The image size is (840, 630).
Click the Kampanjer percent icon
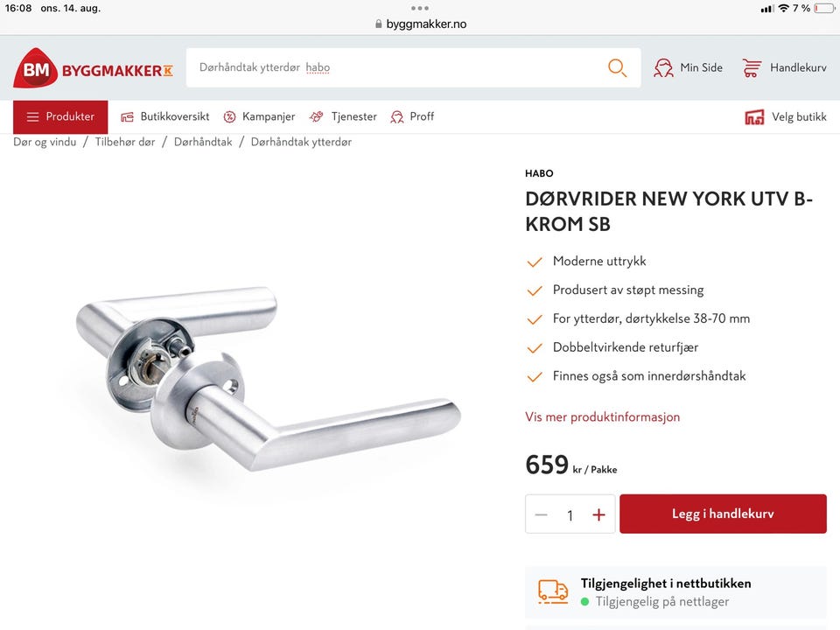coord(229,116)
